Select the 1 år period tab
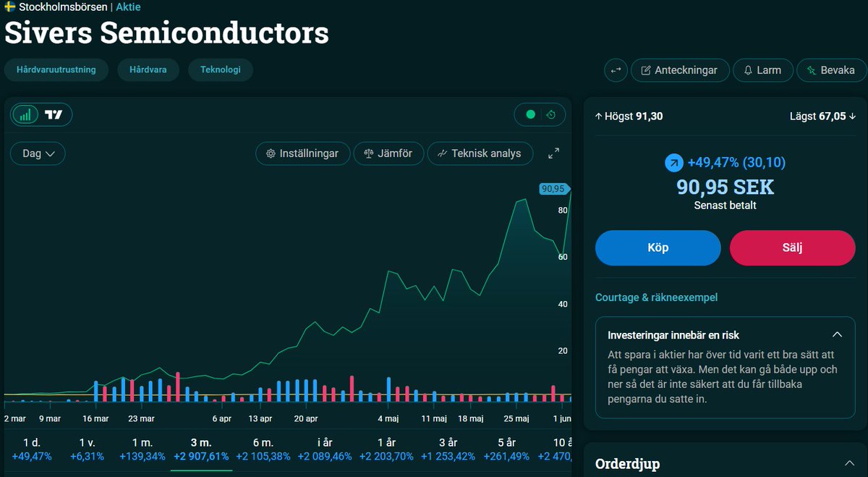868x477 pixels. pyautogui.click(x=387, y=449)
